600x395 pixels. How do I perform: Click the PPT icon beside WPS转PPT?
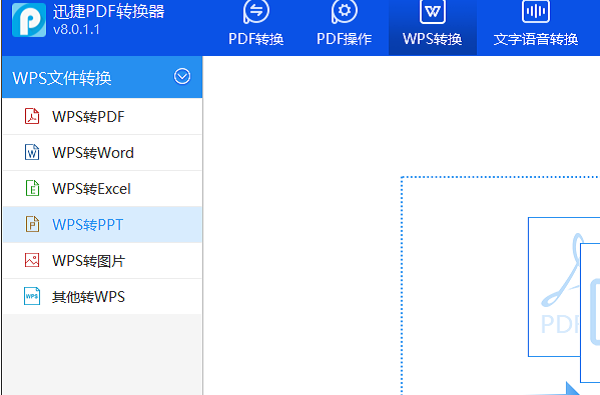(32, 224)
